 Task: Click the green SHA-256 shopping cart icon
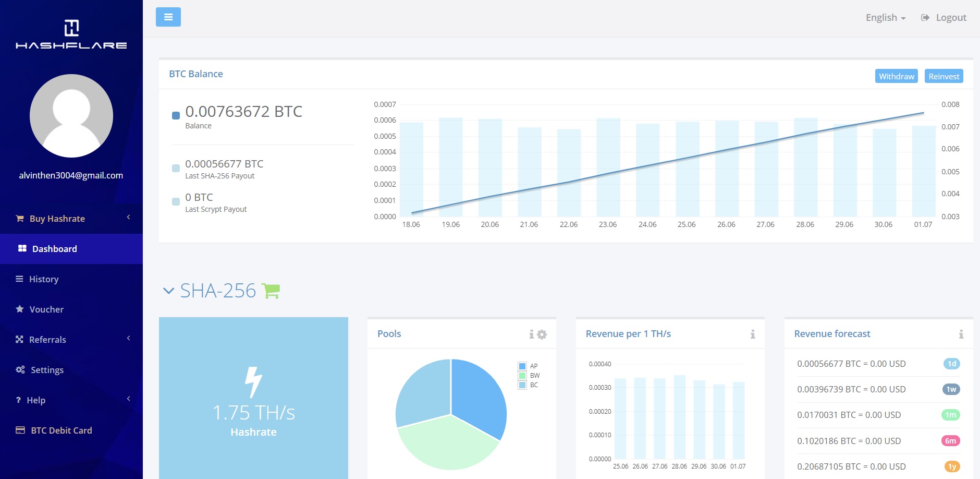pyautogui.click(x=271, y=291)
